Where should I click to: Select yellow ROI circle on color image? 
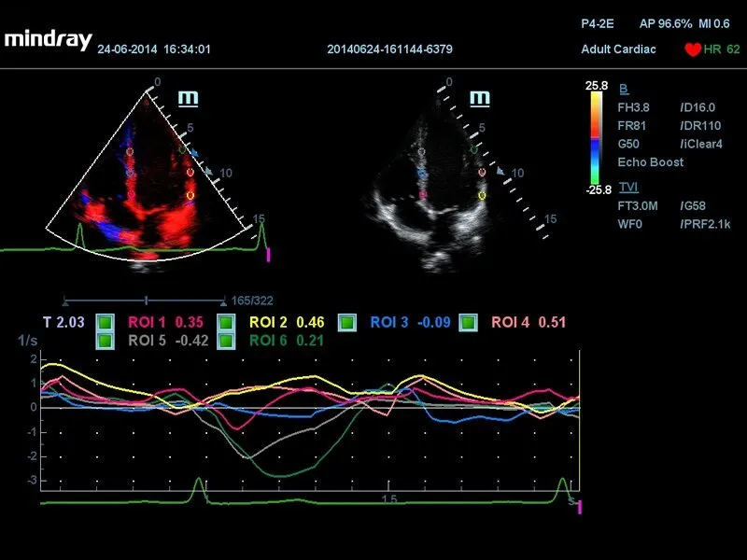click(190, 196)
